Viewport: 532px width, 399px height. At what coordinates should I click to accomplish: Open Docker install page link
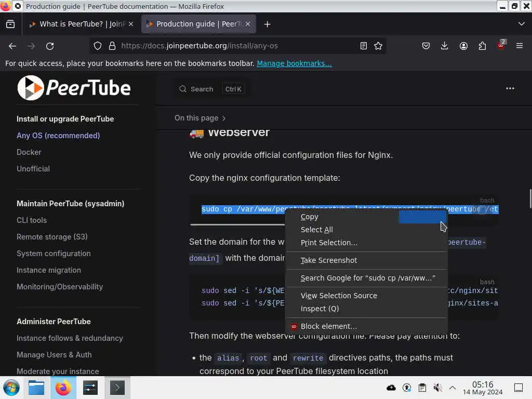click(x=29, y=152)
